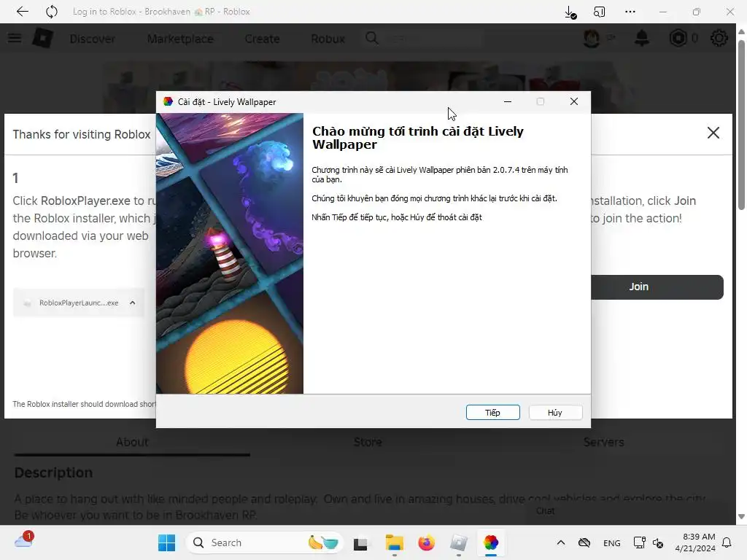747x560 pixels.
Task: Open File Explorer from the taskbar
Action: (395, 542)
